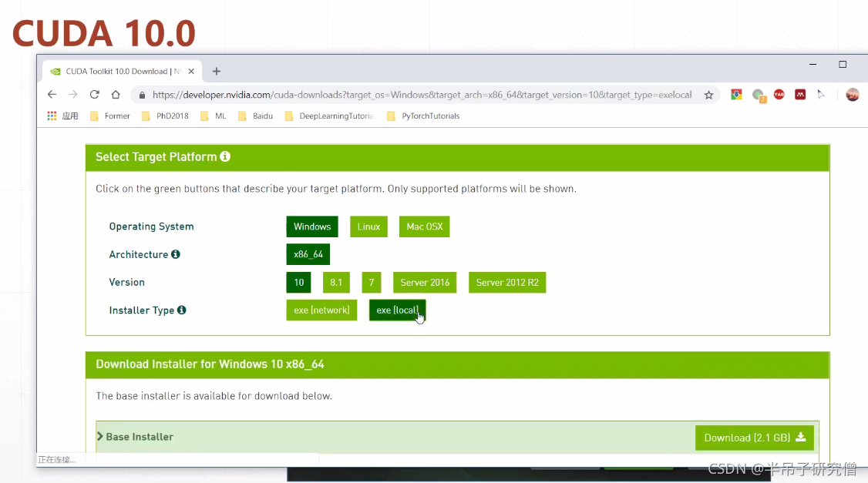Select exe (local) installer type
Image resolution: width=868 pixels, height=483 pixels.
[398, 310]
